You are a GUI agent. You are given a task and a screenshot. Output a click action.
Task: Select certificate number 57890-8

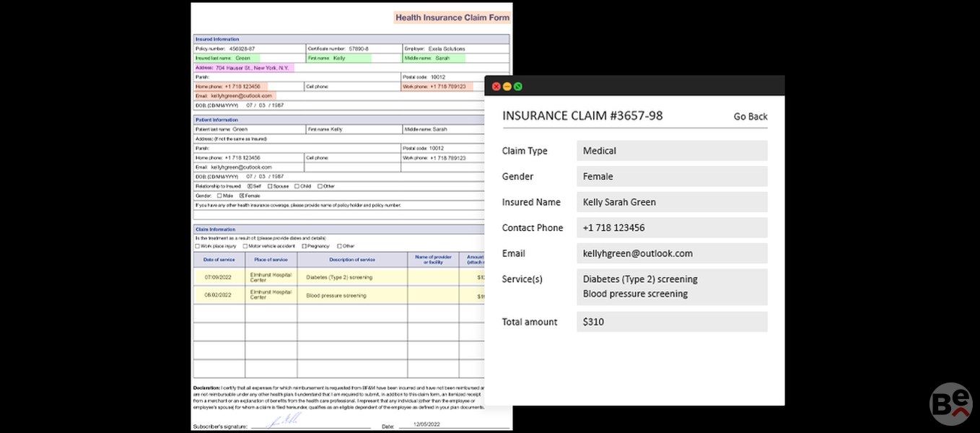point(359,48)
